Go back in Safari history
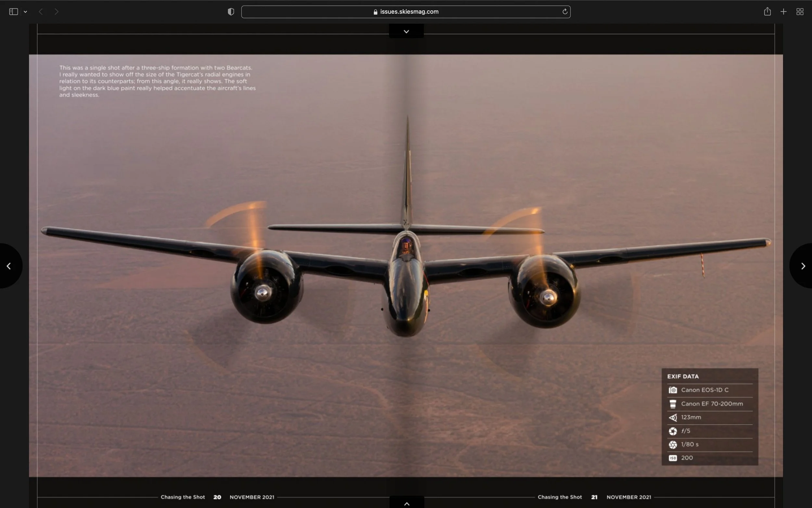Screen dimensions: 812x508 point(41,12)
